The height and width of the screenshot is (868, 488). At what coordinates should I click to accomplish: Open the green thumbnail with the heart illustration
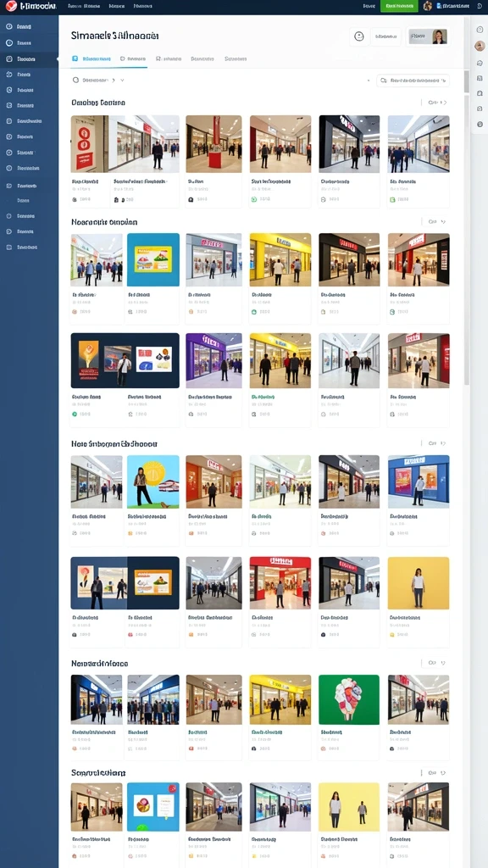pos(349,699)
